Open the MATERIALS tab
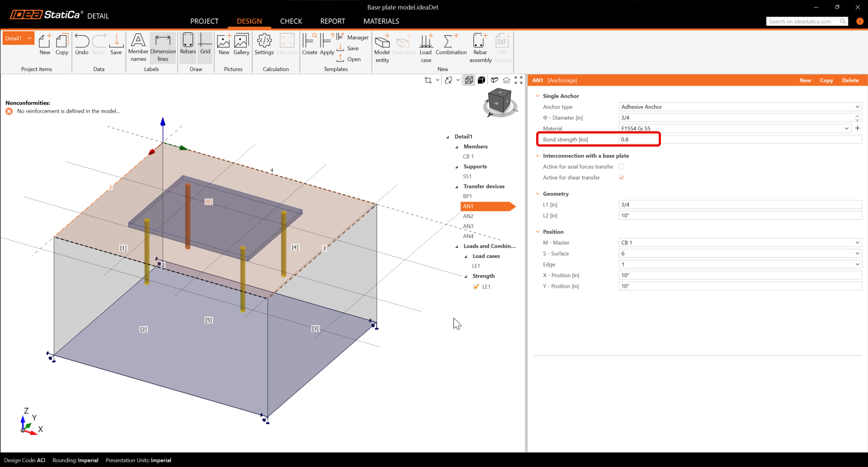 tap(381, 21)
